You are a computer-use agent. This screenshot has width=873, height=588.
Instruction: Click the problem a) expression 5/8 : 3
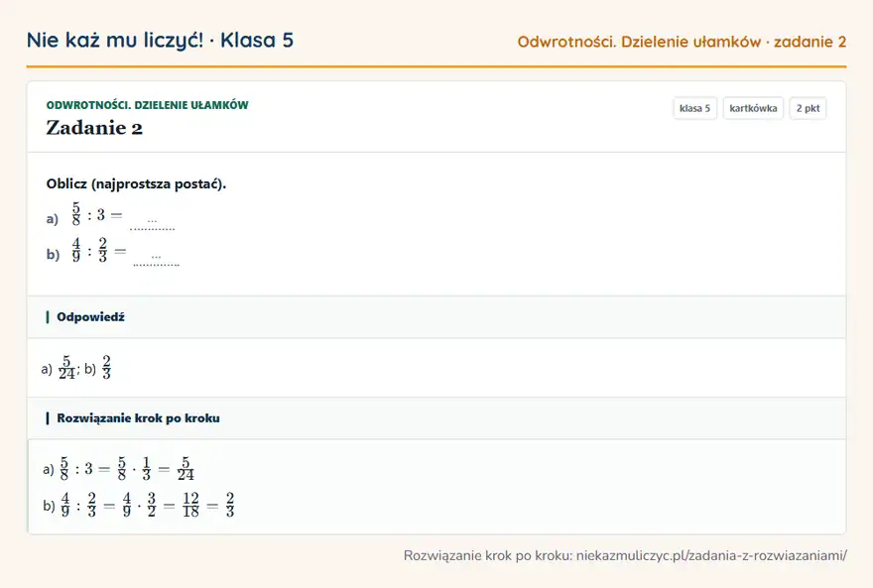pos(88,214)
